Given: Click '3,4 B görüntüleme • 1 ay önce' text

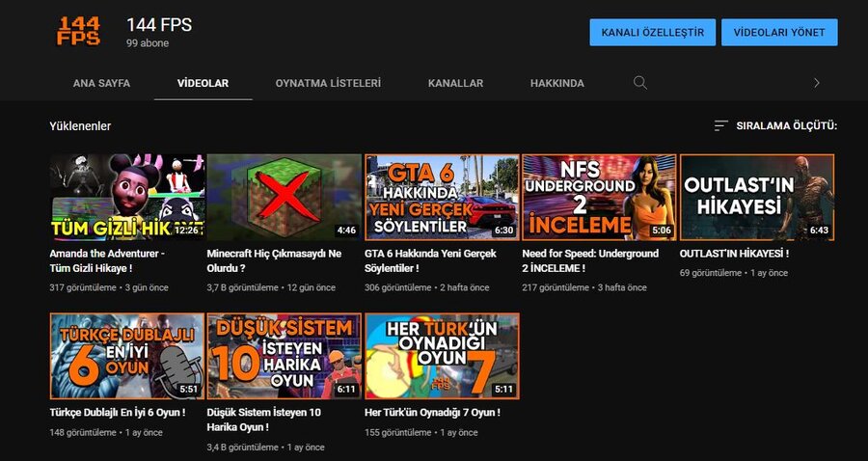Looking at the screenshot, I should tap(266, 447).
